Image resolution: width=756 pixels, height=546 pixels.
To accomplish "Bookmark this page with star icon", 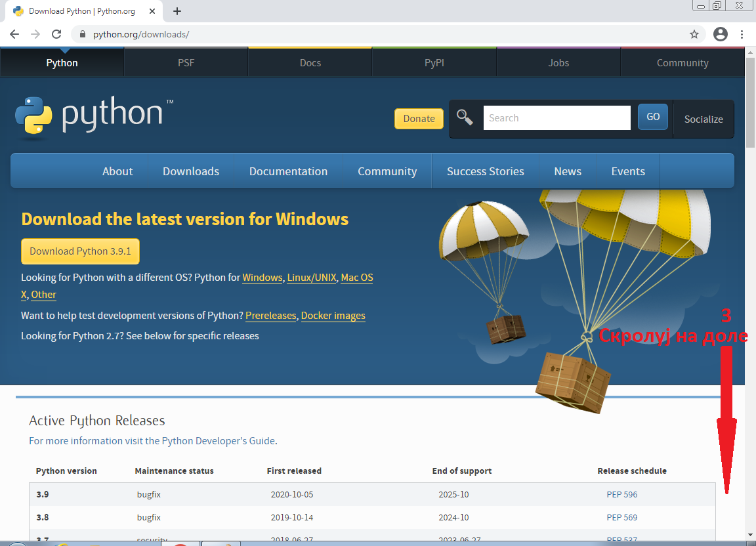I will (694, 34).
